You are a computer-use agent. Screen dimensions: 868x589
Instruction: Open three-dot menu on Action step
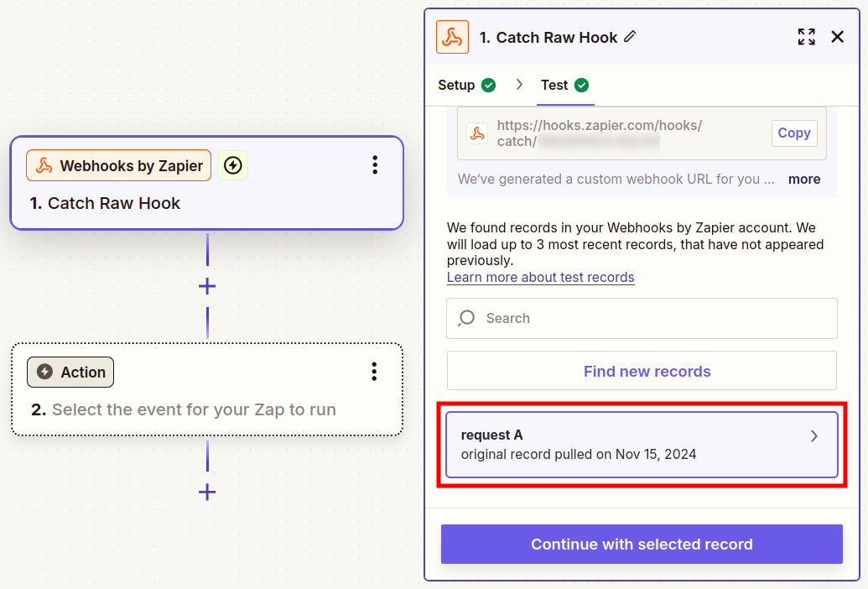374,372
